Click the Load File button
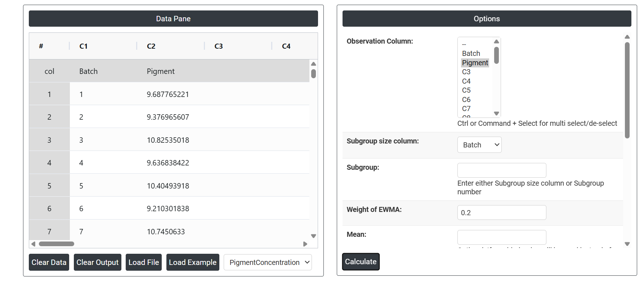This screenshot has height=288, width=644. pyautogui.click(x=144, y=262)
